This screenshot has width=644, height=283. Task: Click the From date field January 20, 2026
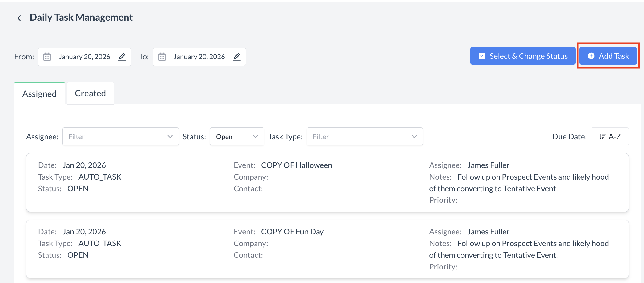[x=84, y=57]
